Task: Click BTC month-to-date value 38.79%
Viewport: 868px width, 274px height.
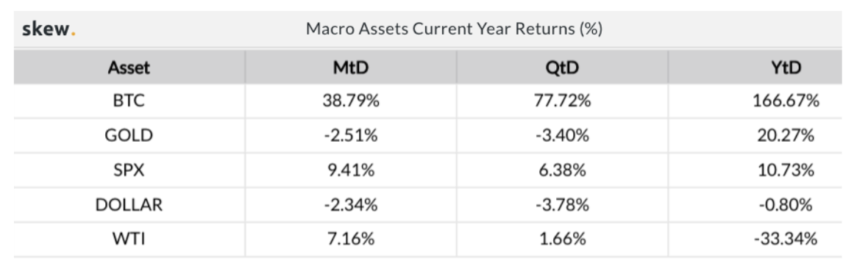Action: click(351, 101)
